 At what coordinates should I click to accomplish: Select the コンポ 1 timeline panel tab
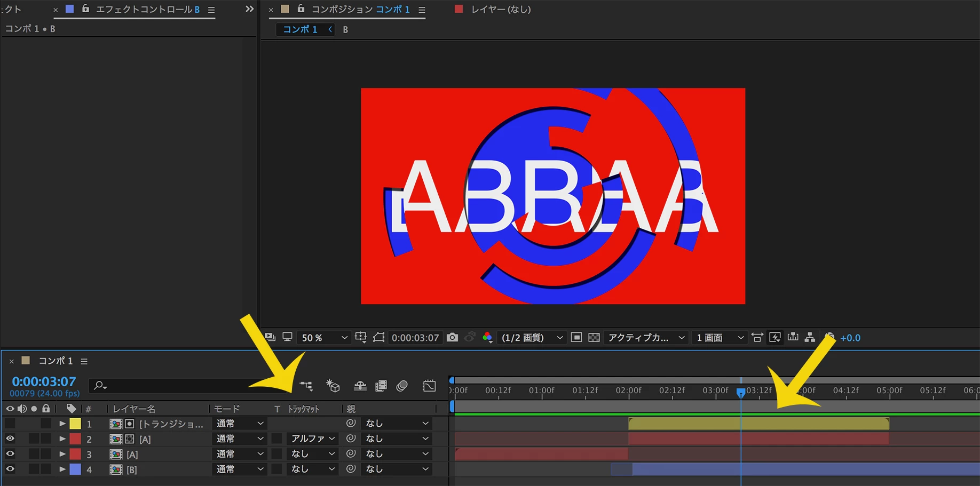[56, 361]
